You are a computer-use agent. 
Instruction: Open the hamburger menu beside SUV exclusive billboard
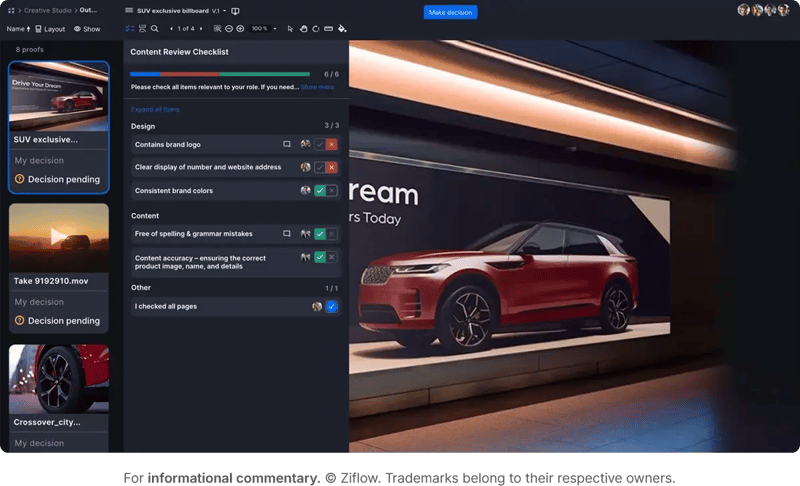(x=129, y=10)
